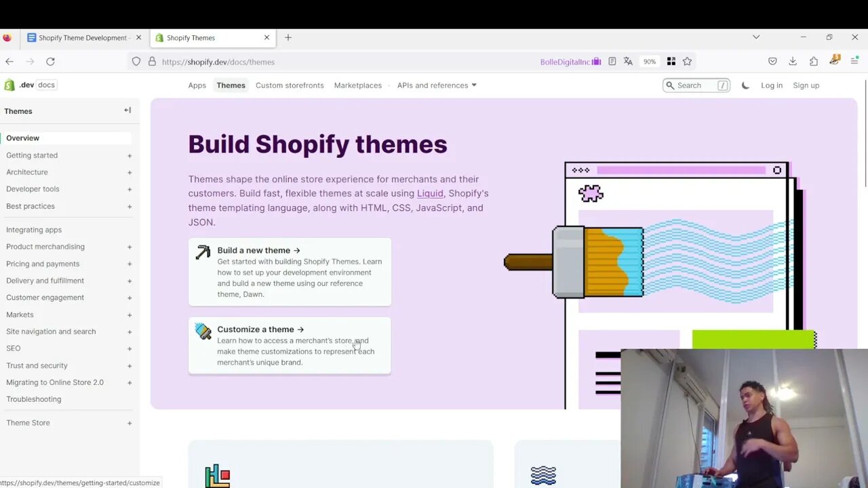Expand Customer engagement section

pyautogui.click(x=130, y=298)
